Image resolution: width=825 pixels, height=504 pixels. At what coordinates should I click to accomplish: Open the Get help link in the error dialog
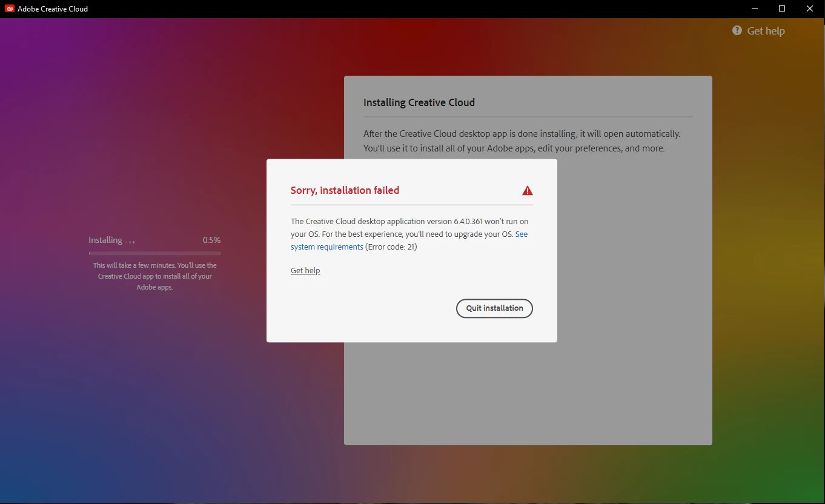pos(305,271)
